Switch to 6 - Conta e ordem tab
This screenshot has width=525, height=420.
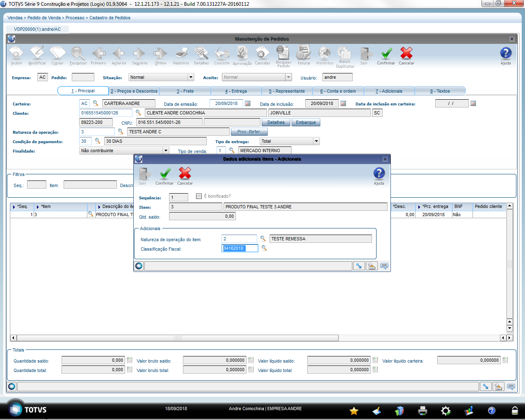[x=338, y=91]
